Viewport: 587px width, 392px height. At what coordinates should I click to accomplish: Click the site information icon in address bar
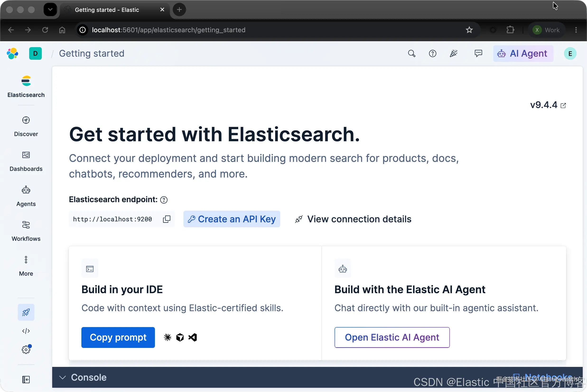(83, 30)
